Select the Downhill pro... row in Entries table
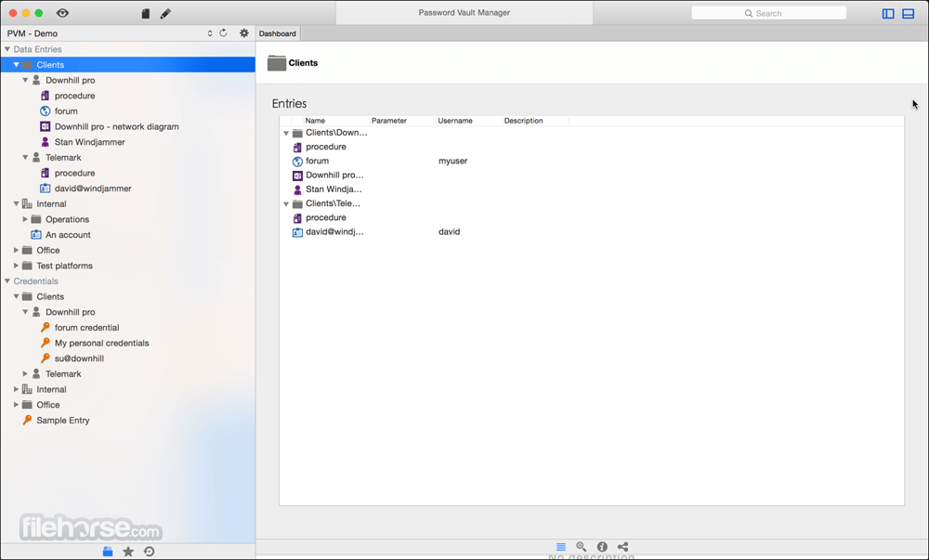929x560 pixels. 592,175
